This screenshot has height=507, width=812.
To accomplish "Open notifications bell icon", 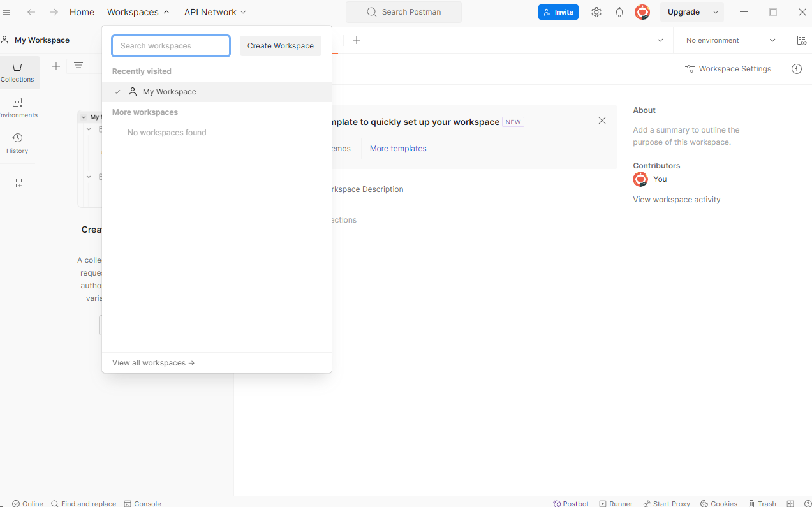I will pos(619,12).
